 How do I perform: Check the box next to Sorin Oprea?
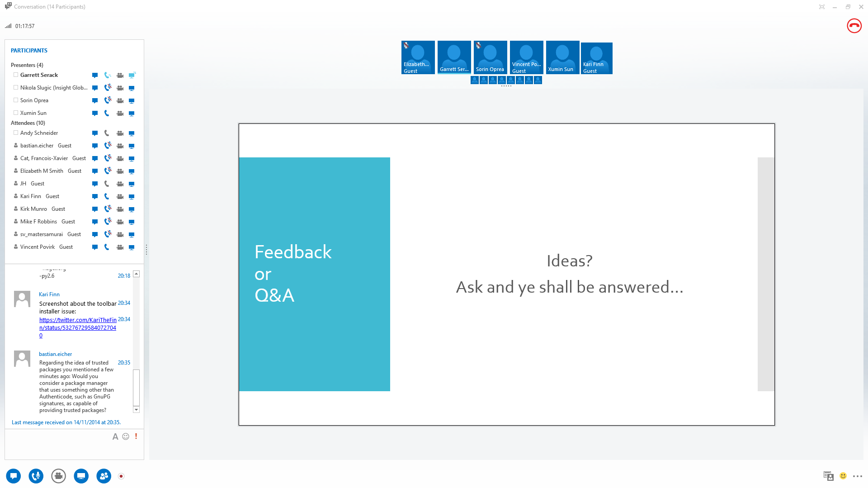[x=16, y=100]
